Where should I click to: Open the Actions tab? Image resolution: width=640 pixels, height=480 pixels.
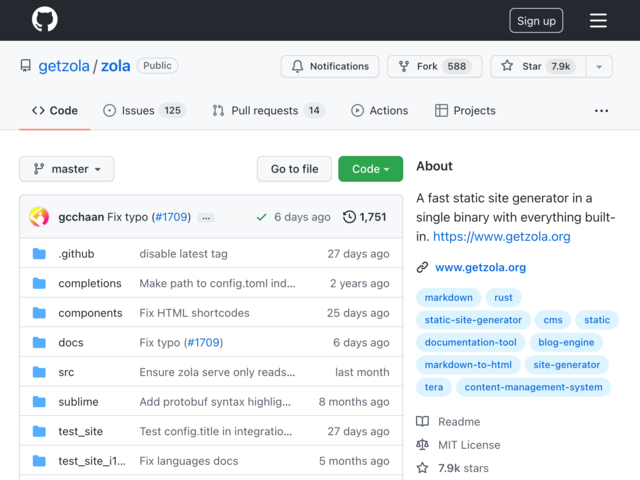pos(380,111)
